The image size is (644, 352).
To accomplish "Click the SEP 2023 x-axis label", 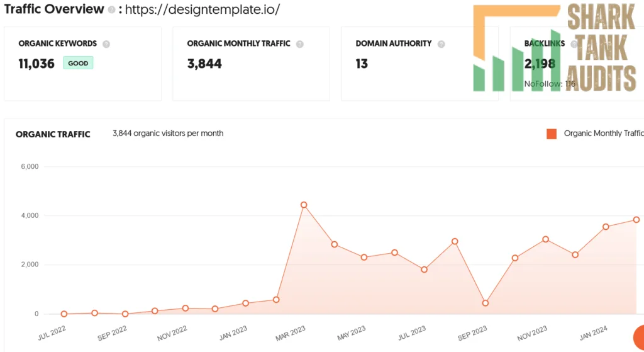I will (472, 332).
